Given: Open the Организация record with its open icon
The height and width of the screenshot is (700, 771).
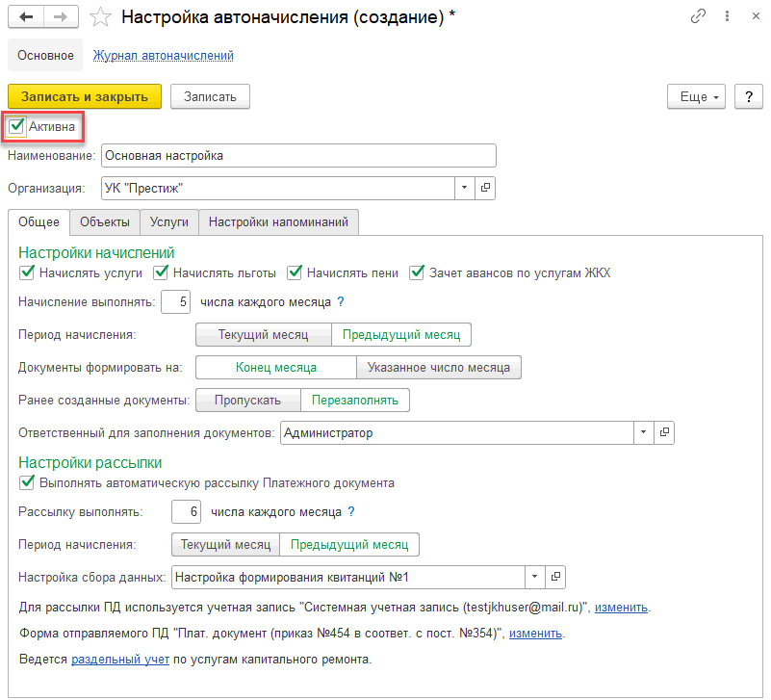Looking at the screenshot, I should [485, 188].
